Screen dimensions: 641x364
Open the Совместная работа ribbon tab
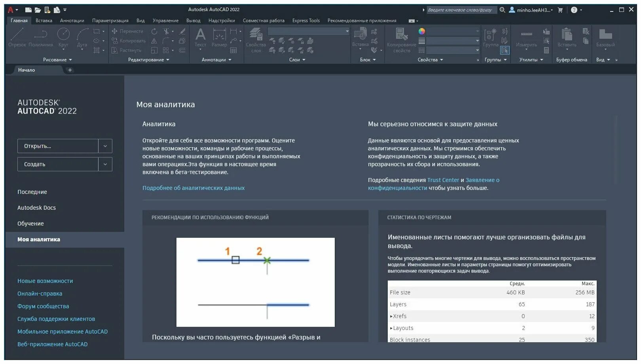[264, 21]
